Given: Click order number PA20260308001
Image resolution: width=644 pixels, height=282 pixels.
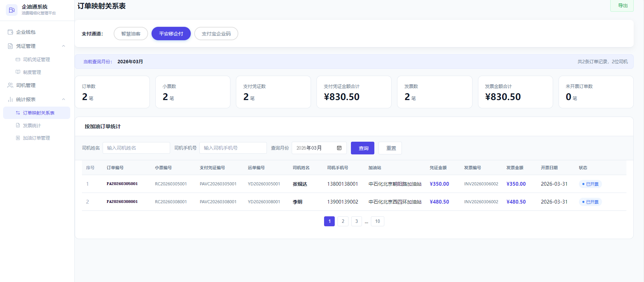Looking at the screenshot, I should tap(122, 202).
